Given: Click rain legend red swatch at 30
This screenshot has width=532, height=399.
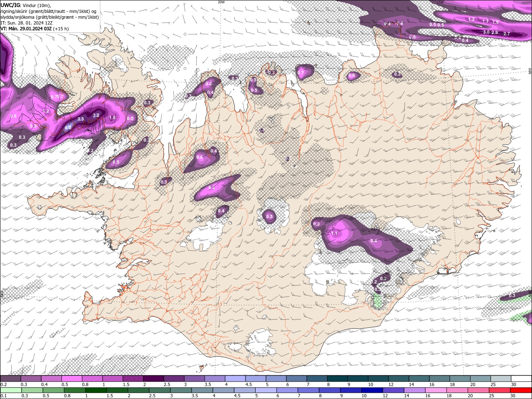Looking at the screenshot, I should (521, 390).
